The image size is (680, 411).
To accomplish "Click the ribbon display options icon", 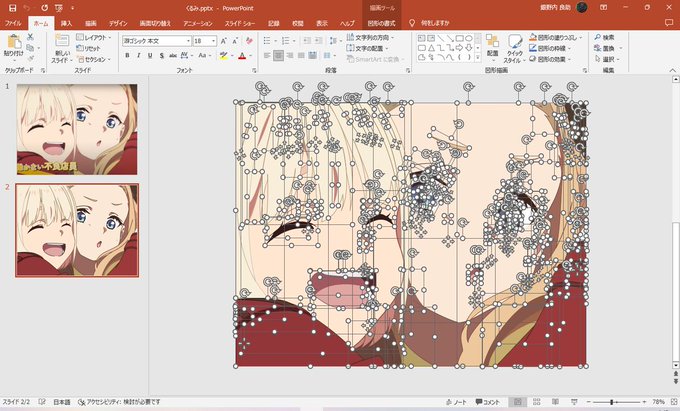I will tap(604, 8).
